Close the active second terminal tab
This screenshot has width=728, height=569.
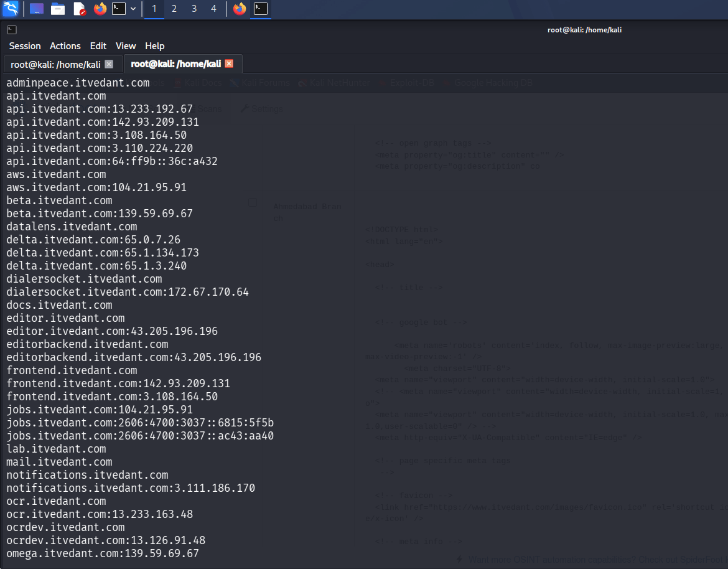pos(229,63)
